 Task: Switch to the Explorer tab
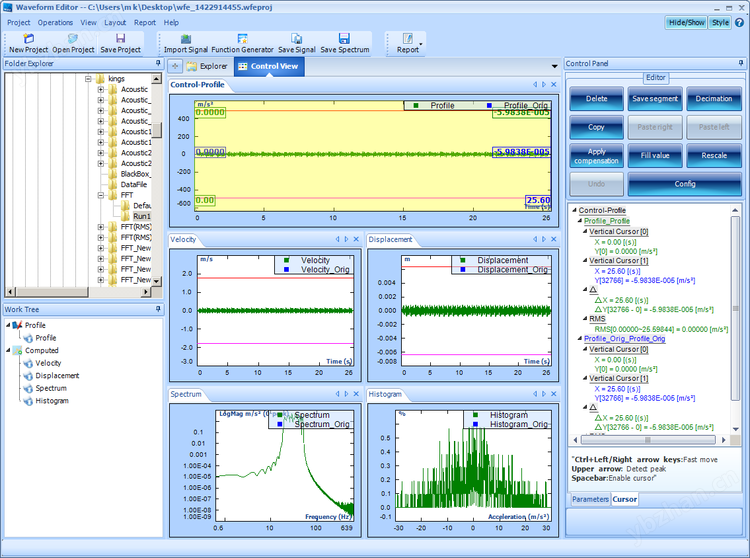208,66
